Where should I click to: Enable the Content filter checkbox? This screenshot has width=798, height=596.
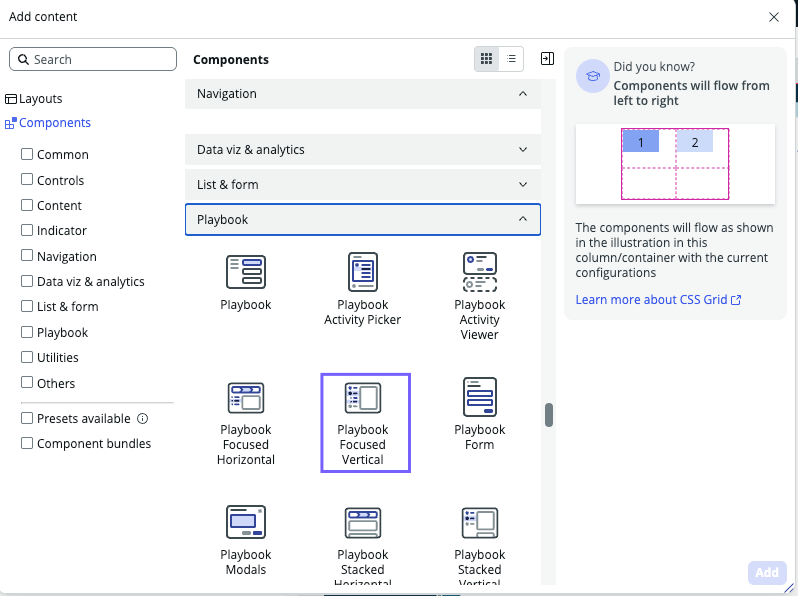[x=27, y=205]
